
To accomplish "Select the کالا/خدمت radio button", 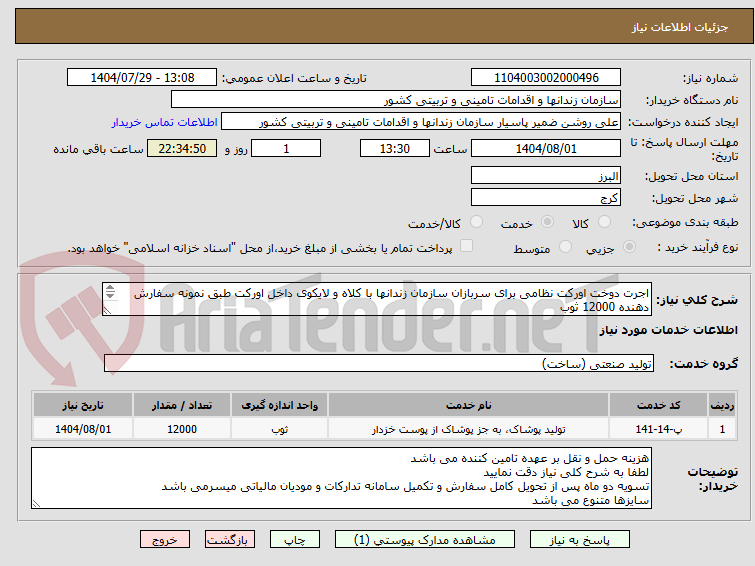I will [476, 222].
